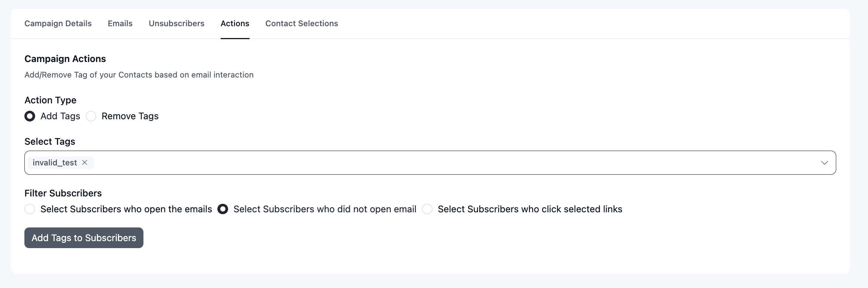Switch to the Emails tab
The width and height of the screenshot is (868, 288).
pyautogui.click(x=120, y=24)
